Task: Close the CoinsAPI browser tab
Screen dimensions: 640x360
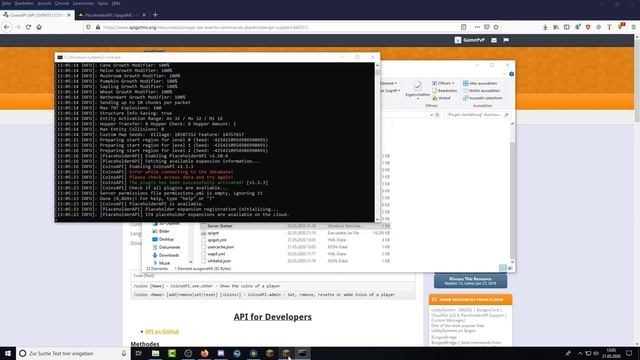Action: 69,15
